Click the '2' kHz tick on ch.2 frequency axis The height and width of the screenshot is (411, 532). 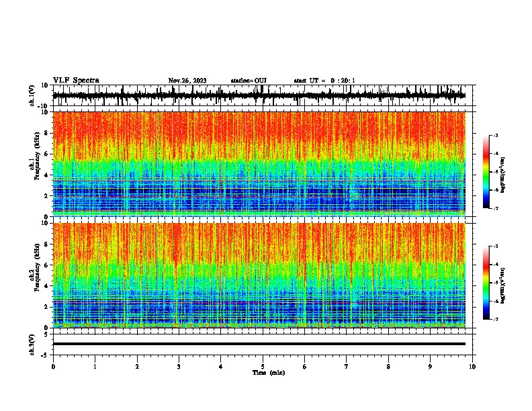pyautogui.click(x=46, y=307)
